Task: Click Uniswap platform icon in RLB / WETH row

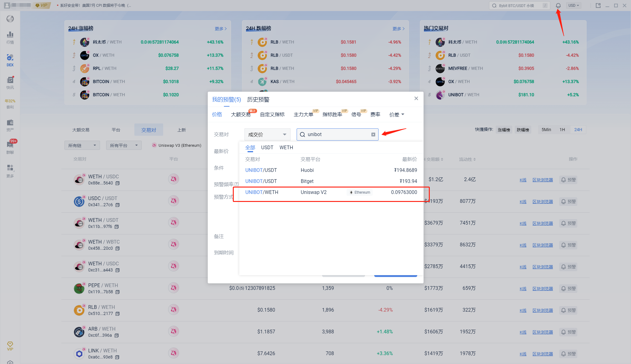Action: (x=174, y=309)
